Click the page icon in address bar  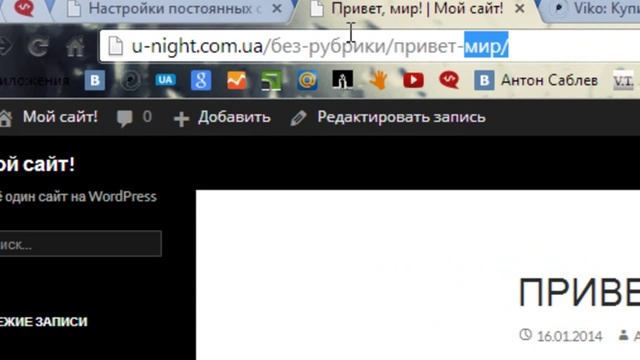pyautogui.click(x=116, y=46)
